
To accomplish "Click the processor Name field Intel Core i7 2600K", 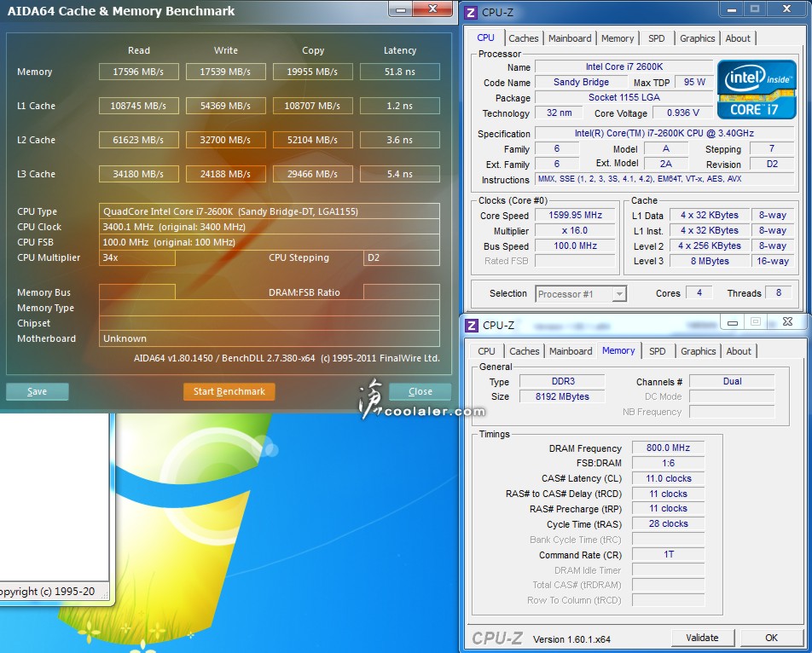I will click(x=624, y=66).
